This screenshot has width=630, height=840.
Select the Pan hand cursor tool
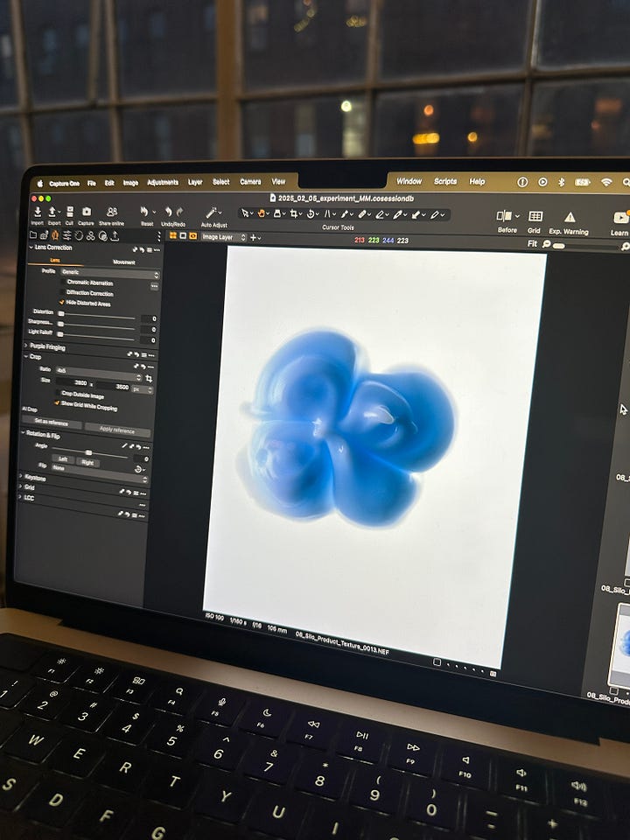tap(261, 213)
